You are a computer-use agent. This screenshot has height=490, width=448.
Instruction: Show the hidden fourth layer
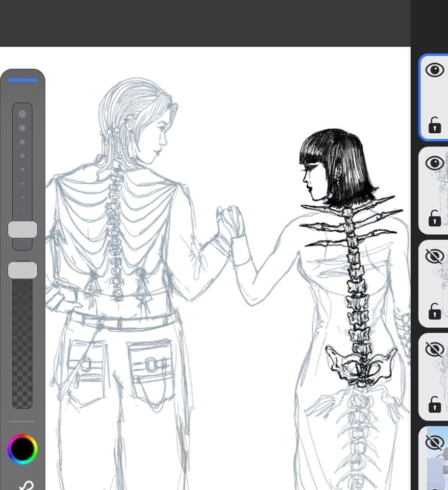click(x=435, y=349)
